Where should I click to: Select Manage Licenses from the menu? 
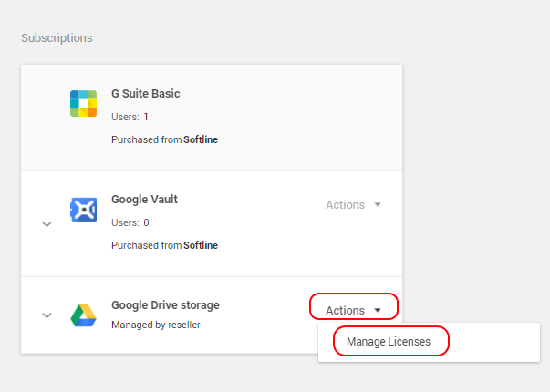point(389,342)
